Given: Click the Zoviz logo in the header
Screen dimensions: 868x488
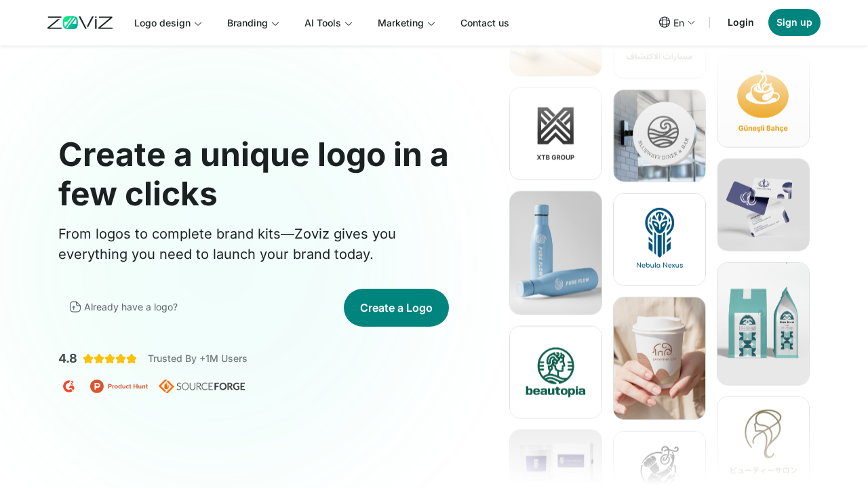Looking at the screenshot, I should coord(80,23).
